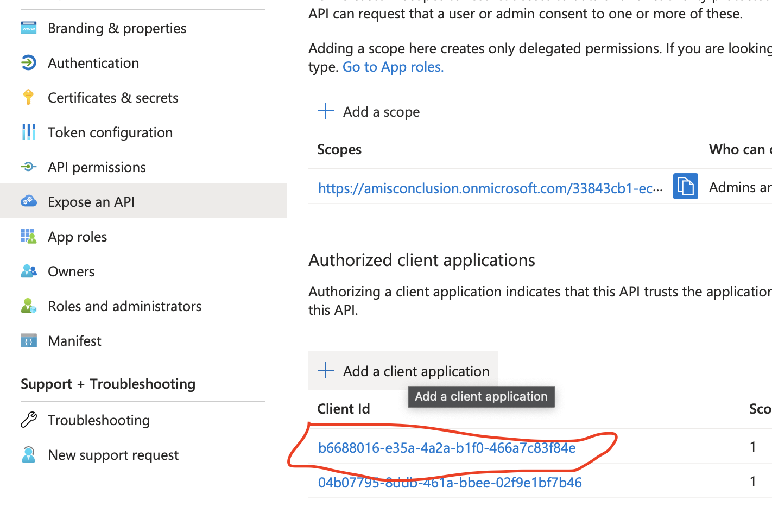The image size is (772, 532).
Task: Click the Token configuration bars icon
Action: (28, 132)
